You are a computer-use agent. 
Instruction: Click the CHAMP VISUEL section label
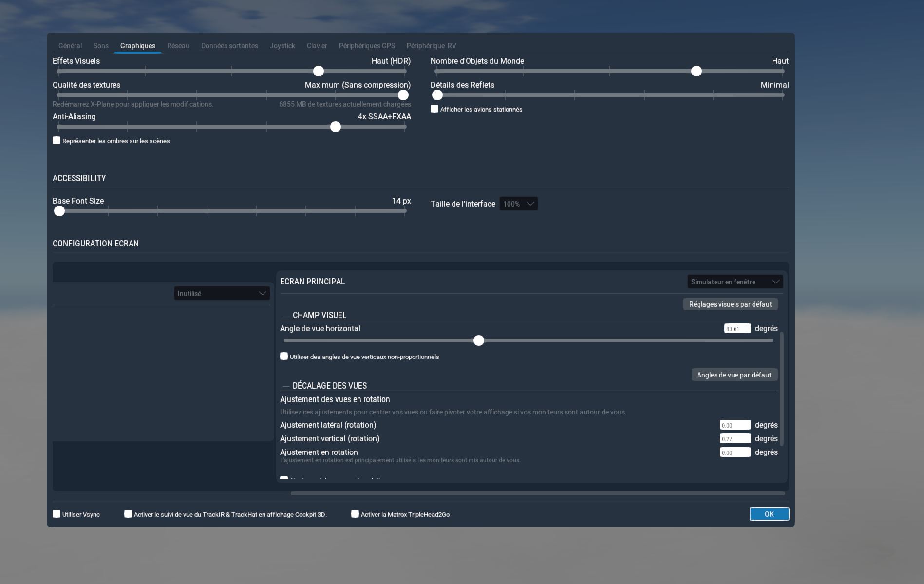click(x=320, y=315)
